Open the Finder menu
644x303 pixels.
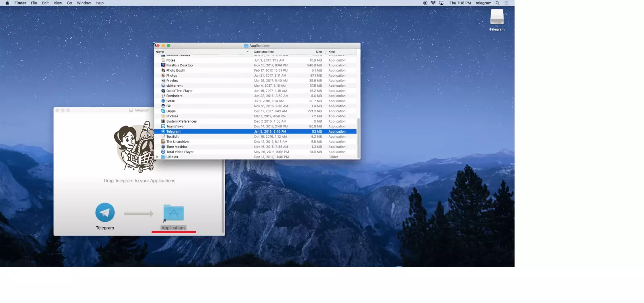tap(21, 3)
